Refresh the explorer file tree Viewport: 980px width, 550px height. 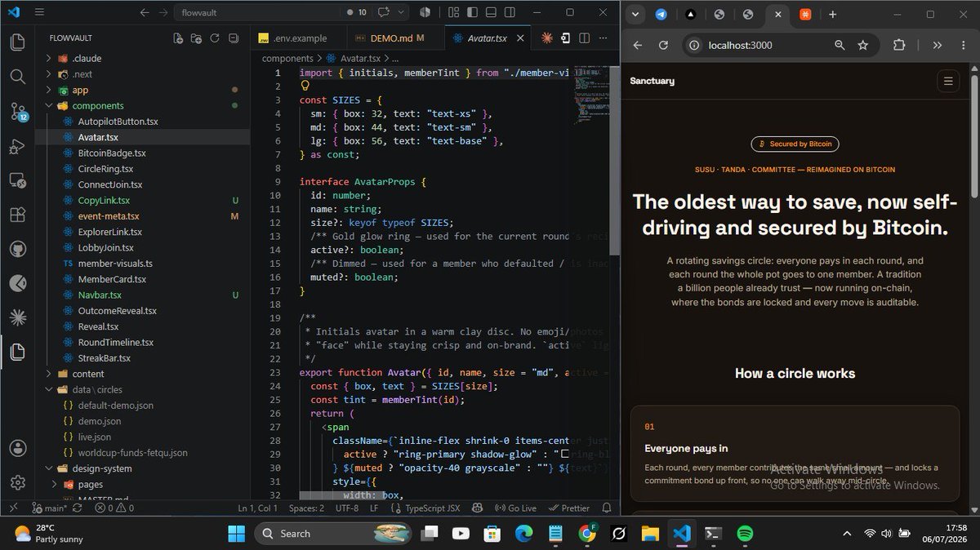[215, 38]
